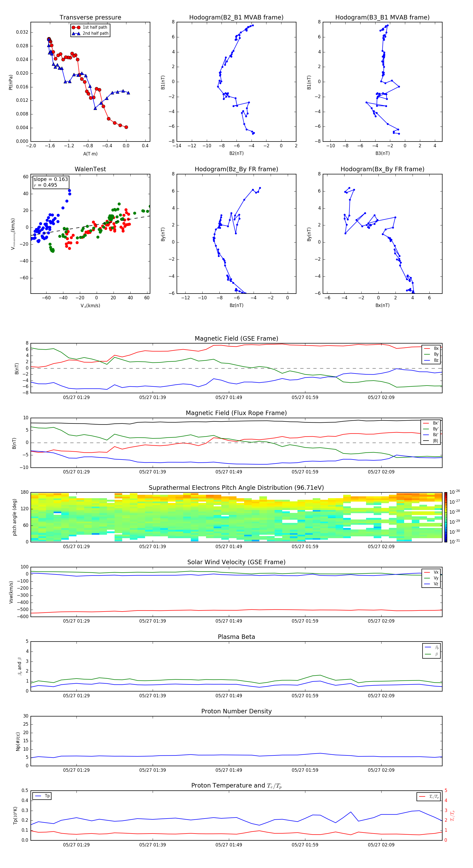Click the 'Plasma Beta' plot title

coord(236,637)
